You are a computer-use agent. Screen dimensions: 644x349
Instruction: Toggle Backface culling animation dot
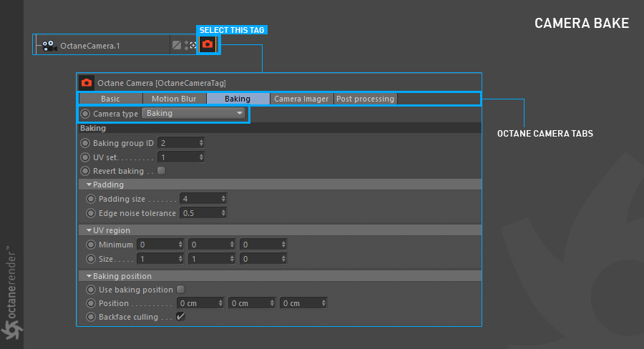point(91,317)
